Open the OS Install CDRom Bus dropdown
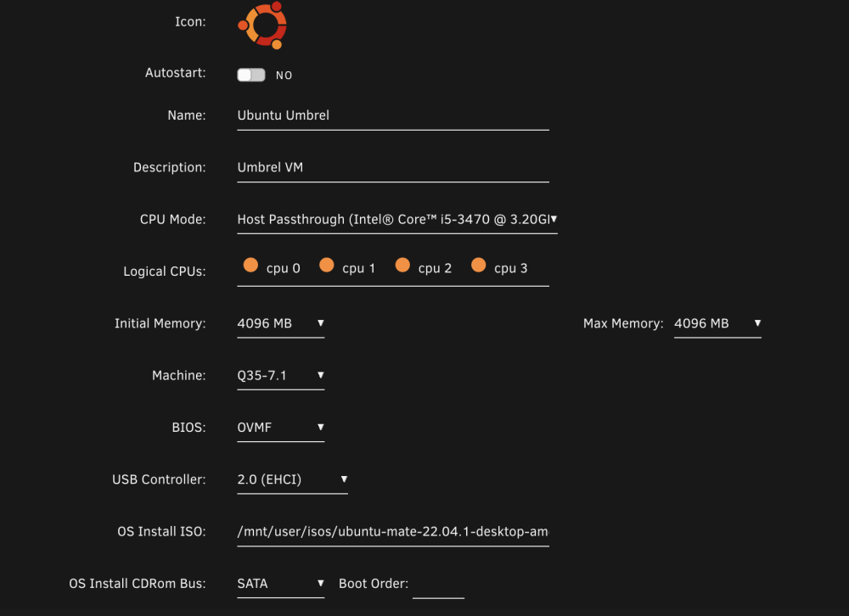Screen dimensions: 849x616 [x=280, y=584]
